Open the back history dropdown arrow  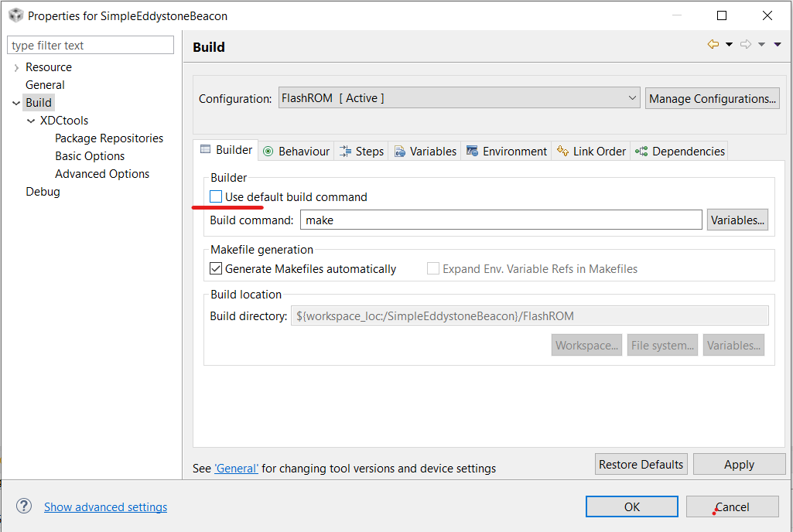pos(729,45)
